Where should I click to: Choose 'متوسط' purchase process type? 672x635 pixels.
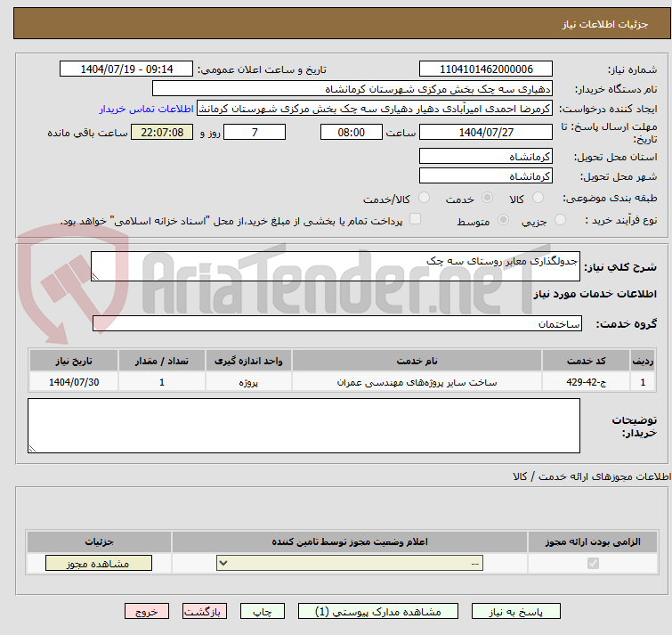[x=504, y=220]
